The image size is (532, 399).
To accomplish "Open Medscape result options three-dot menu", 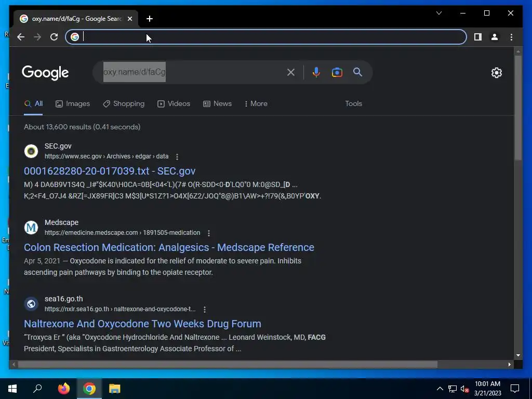I will (x=209, y=233).
